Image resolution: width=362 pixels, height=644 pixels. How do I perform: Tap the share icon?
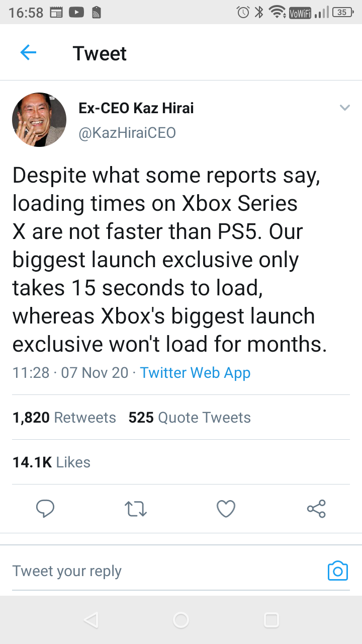(x=316, y=509)
